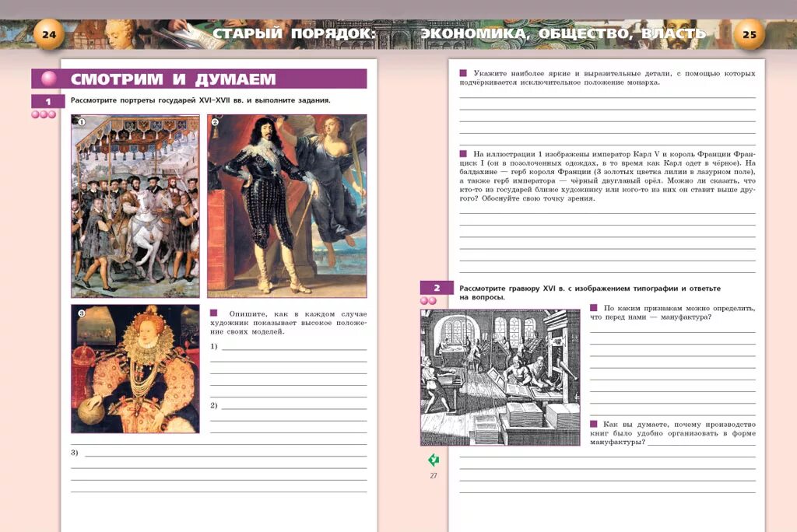Open portrait 1 of Charles V procession
This screenshot has height=532, width=797.
(135, 206)
